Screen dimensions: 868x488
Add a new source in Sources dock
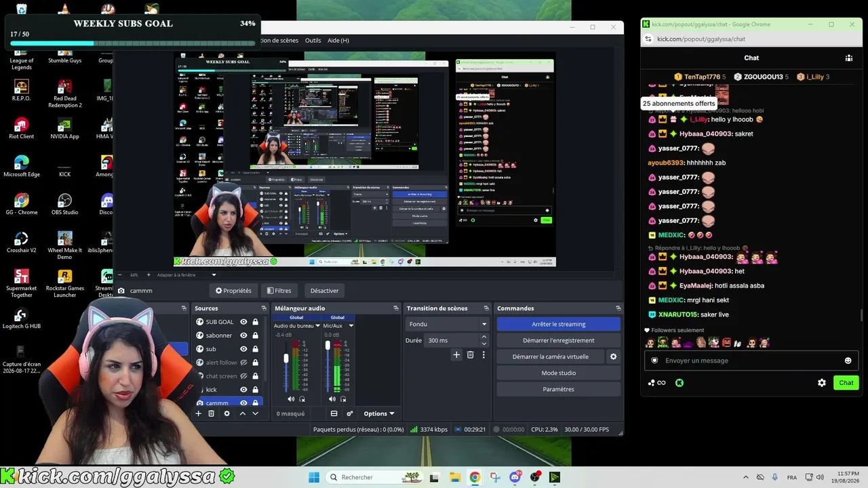click(199, 413)
